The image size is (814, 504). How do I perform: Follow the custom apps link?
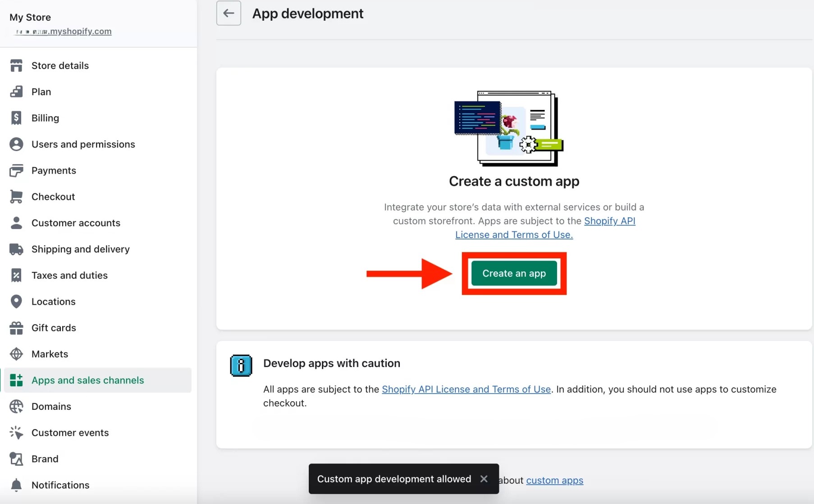pyautogui.click(x=554, y=480)
